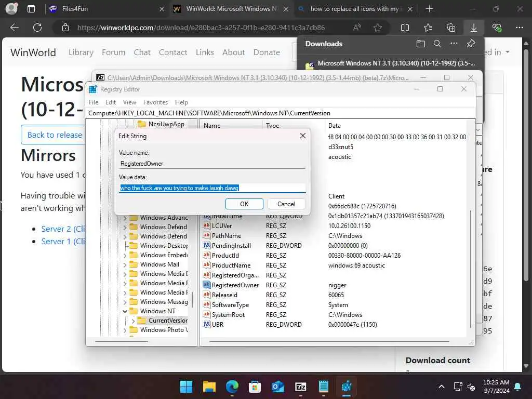Search downloads with magnifier icon
This screenshot has width=532, height=399.
(437, 44)
